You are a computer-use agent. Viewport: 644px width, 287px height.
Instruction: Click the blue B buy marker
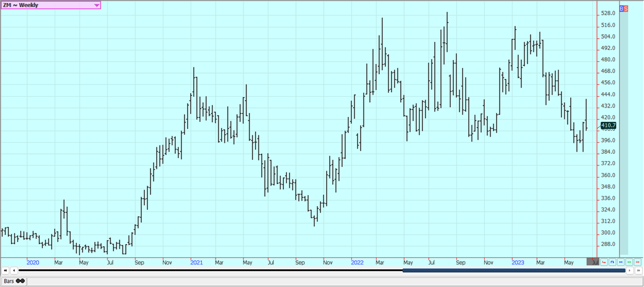click(x=621, y=8)
